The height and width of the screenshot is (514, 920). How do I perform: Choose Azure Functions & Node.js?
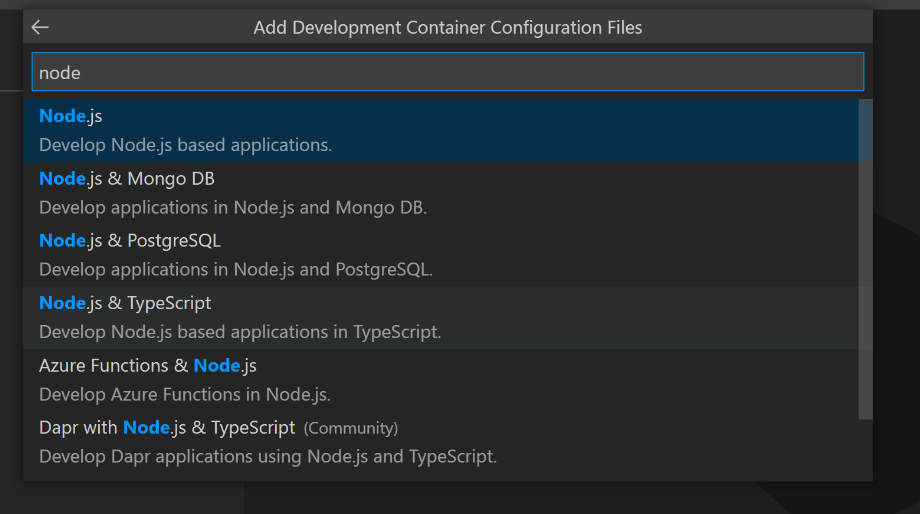(x=148, y=365)
